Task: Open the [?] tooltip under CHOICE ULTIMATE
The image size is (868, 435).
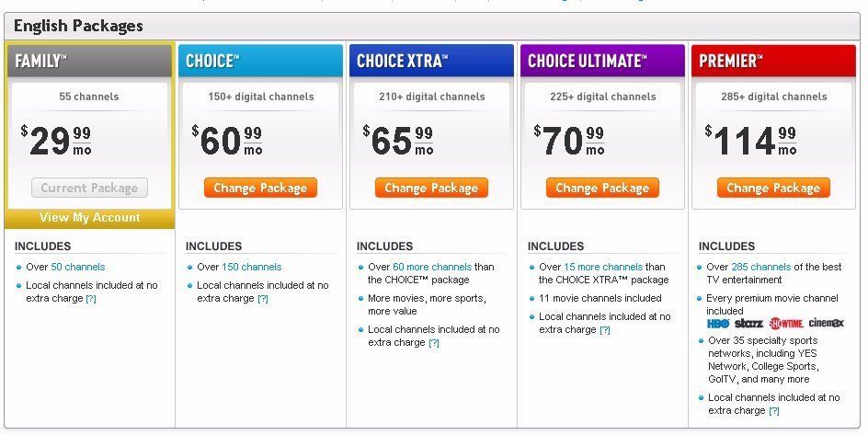Action: point(605,330)
